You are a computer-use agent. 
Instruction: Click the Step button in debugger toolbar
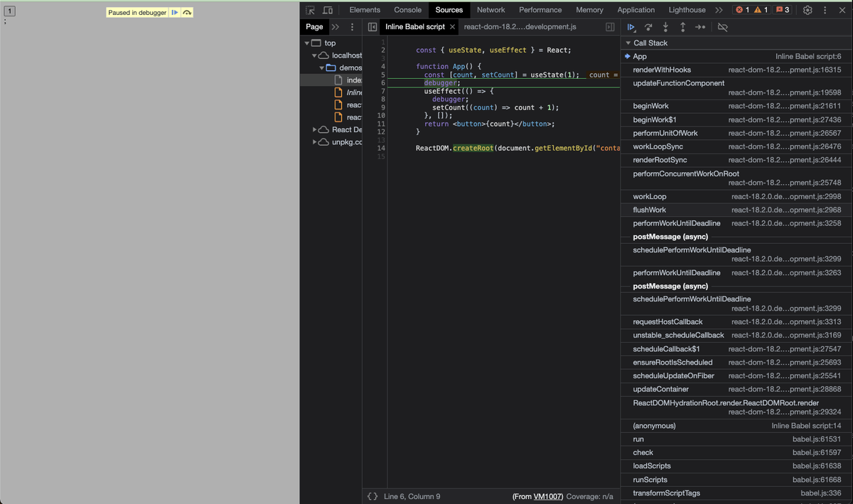tap(699, 27)
